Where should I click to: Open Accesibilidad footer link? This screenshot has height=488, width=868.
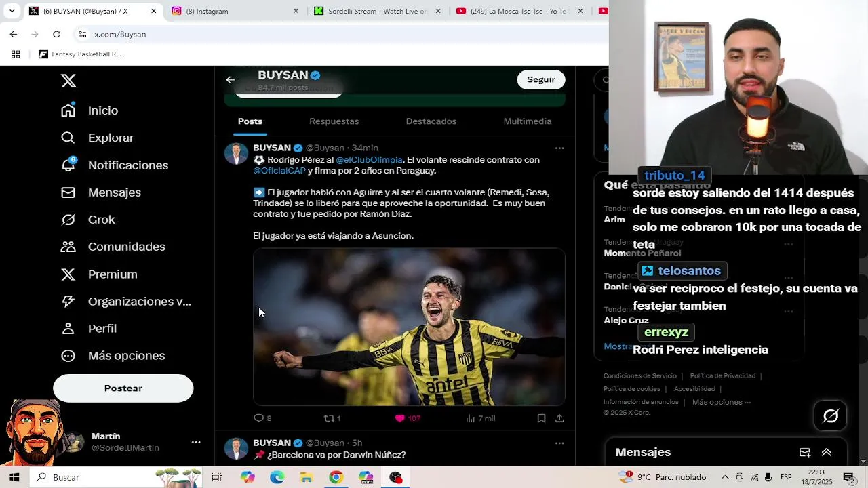click(x=694, y=389)
